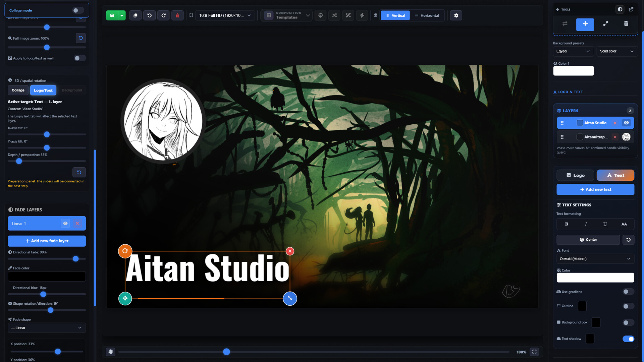Click Add new text button
This screenshot has height=362, width=644.
[x=595, y=190]
